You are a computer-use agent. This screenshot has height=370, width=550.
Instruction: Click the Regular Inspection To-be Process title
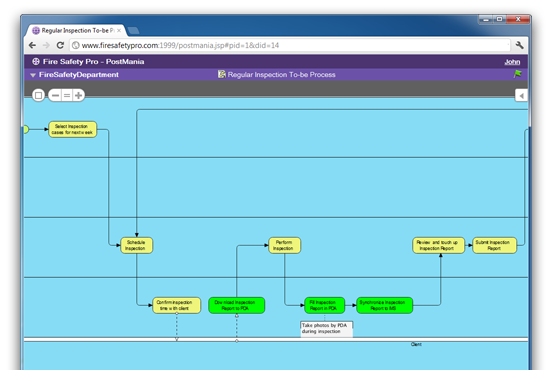click(282, 75)
